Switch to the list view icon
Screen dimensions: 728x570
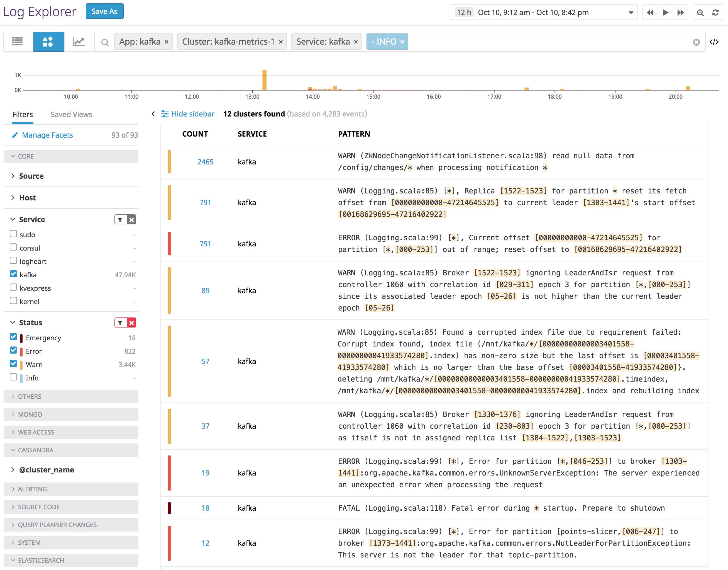(17, 42)
